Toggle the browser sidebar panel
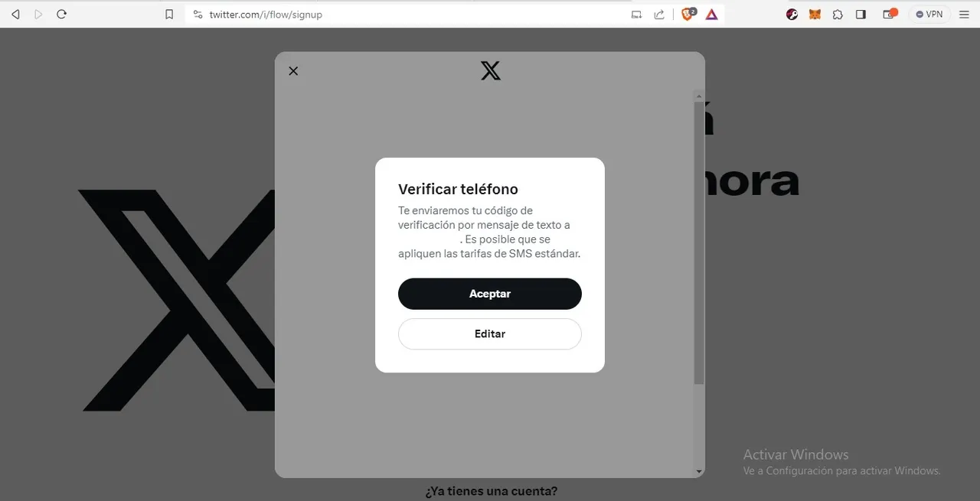 (x=861, y=15)
